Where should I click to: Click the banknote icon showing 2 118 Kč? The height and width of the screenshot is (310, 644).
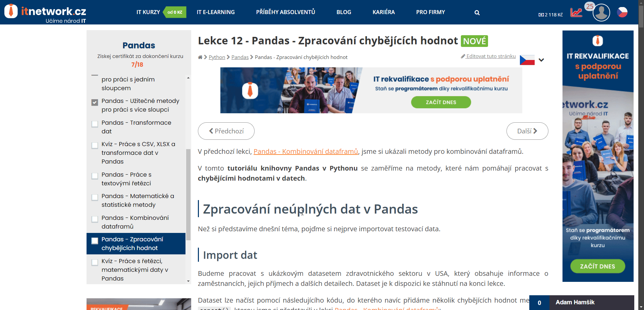541,15
